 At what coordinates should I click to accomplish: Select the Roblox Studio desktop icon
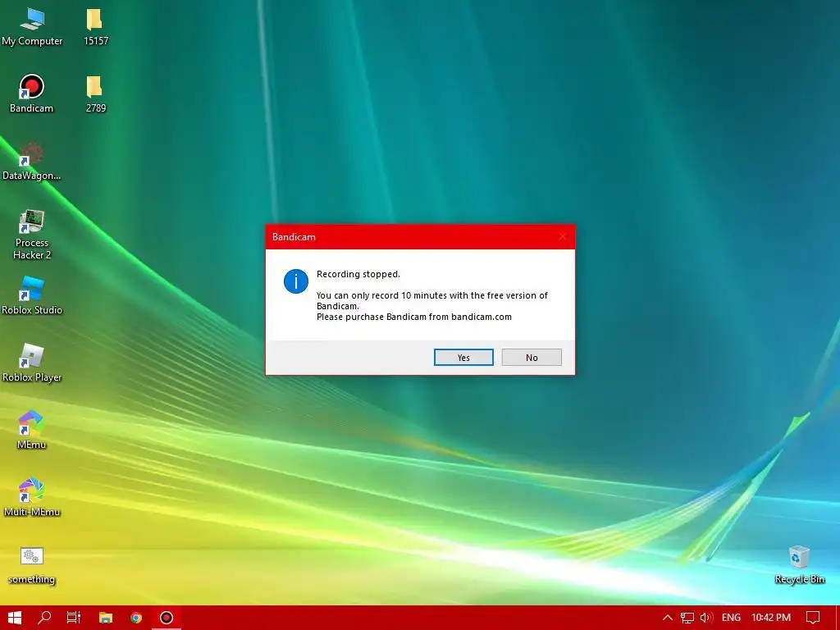pos(32,295)
